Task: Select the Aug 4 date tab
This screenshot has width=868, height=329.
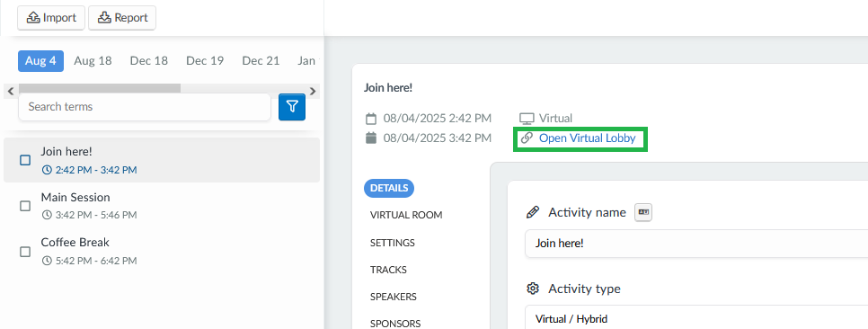Action: click(40, 61)
